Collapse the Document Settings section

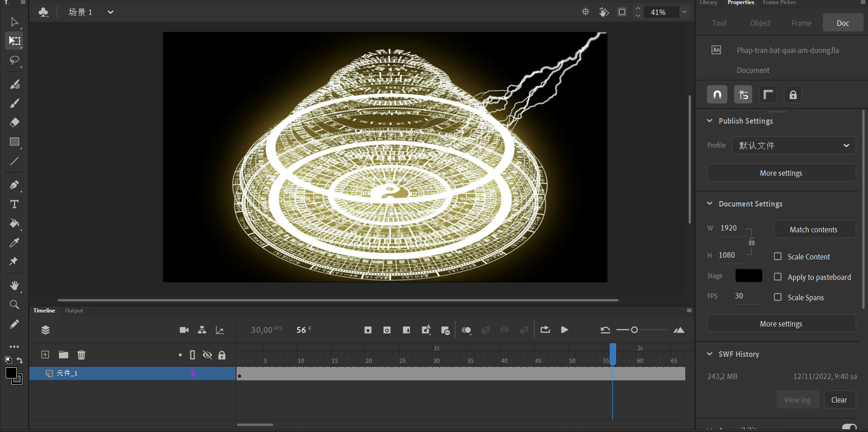[710, 204]
